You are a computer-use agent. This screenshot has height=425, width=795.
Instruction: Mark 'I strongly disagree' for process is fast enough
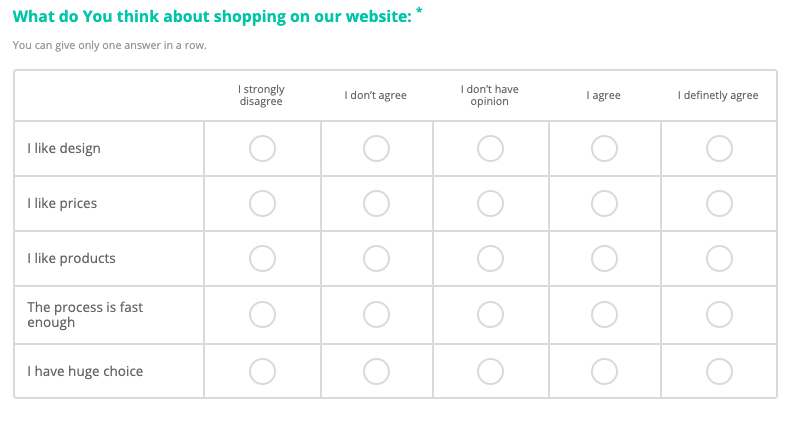[262, 315]
